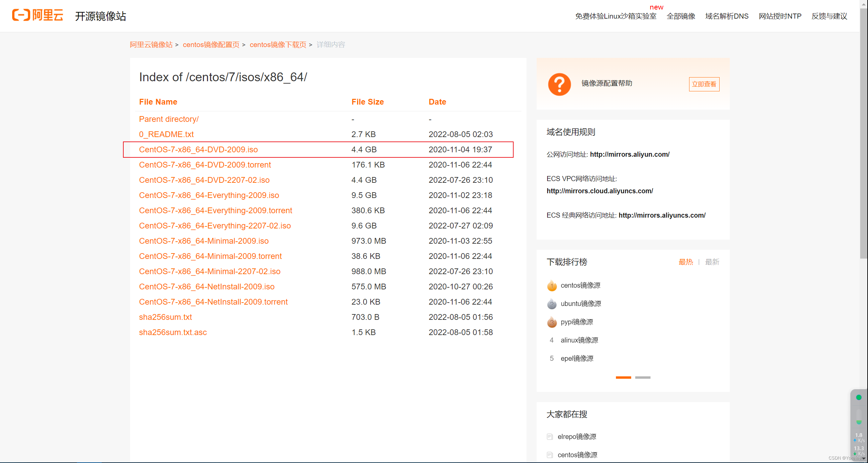The width and height of the screenshot is (868, 463).
Task: Download CentOS-7-x86_64-DVD-2009.iso
Action: [198, 150]
